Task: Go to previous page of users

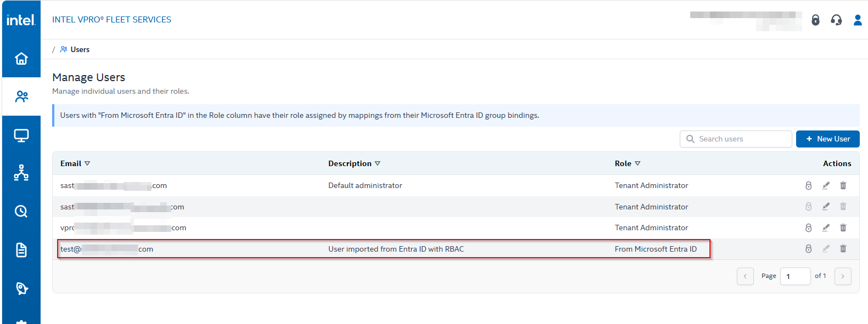Action: point(745,276)
